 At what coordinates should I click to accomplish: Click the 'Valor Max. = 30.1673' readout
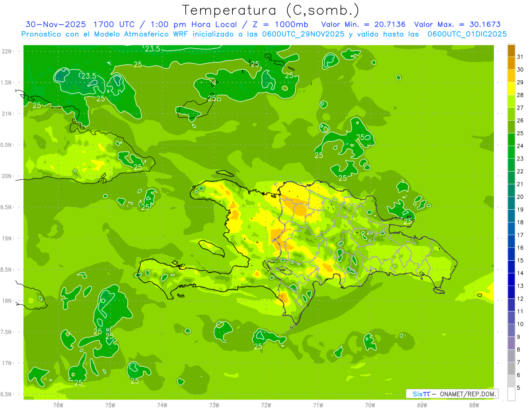pos(457,24)
